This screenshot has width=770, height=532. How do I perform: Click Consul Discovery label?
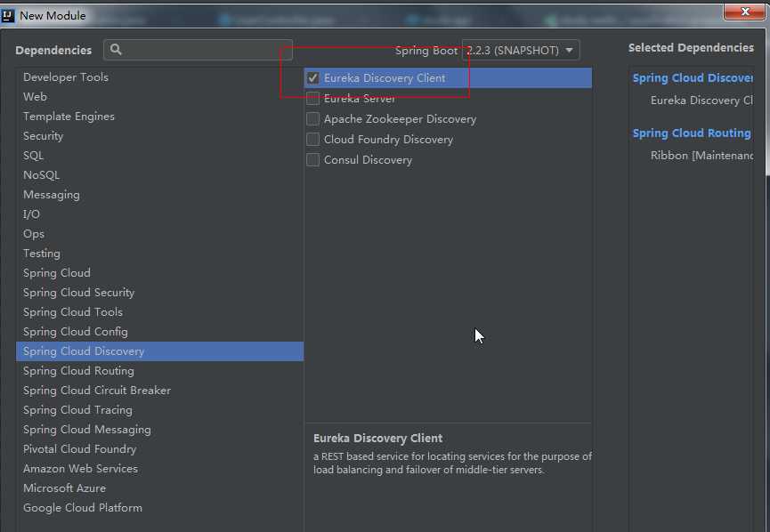[368, 160]
